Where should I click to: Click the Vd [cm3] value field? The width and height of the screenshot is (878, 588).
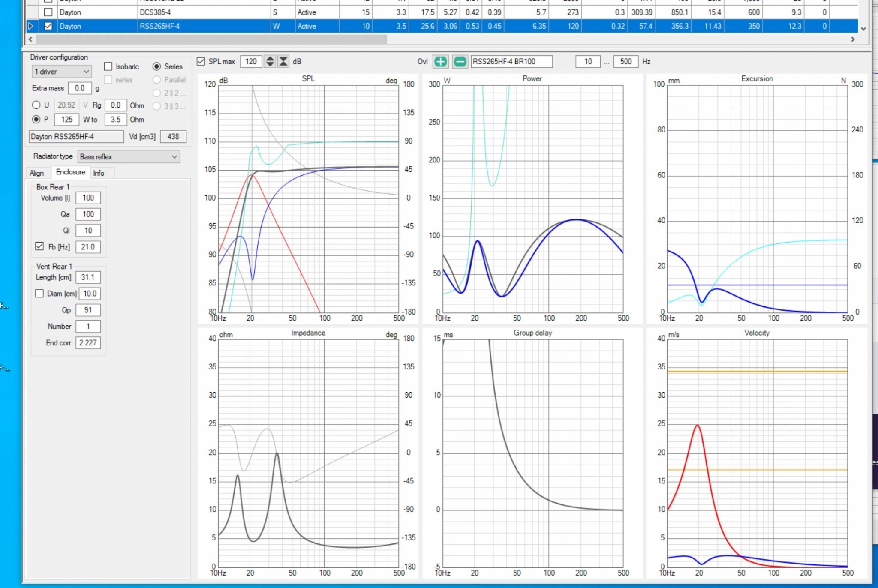click(173, 137)
